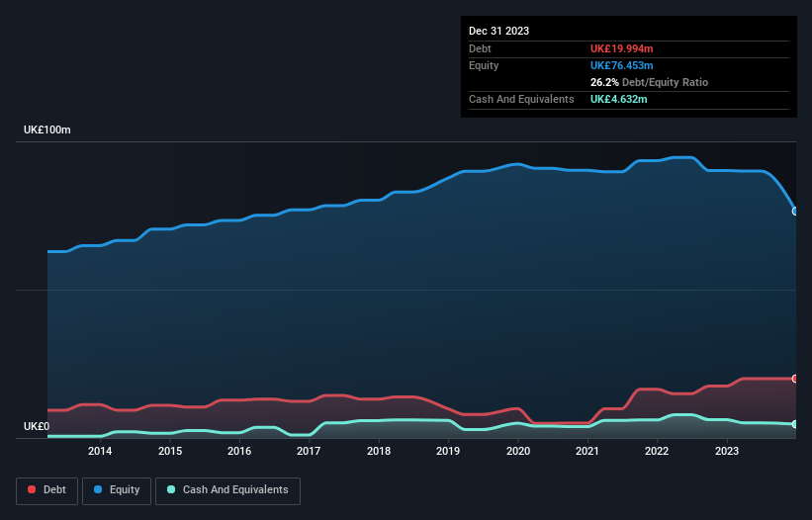Image resolution: width=812 pixels, height=520 pixels.
Task: Click the 2018 x-axis label
Action: (x=379, y=451)
